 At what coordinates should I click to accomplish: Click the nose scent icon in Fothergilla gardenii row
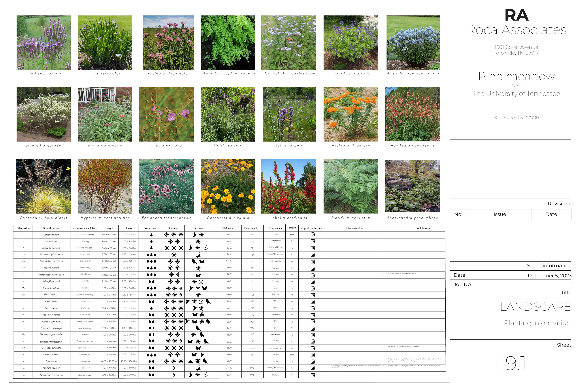point(202,281)
